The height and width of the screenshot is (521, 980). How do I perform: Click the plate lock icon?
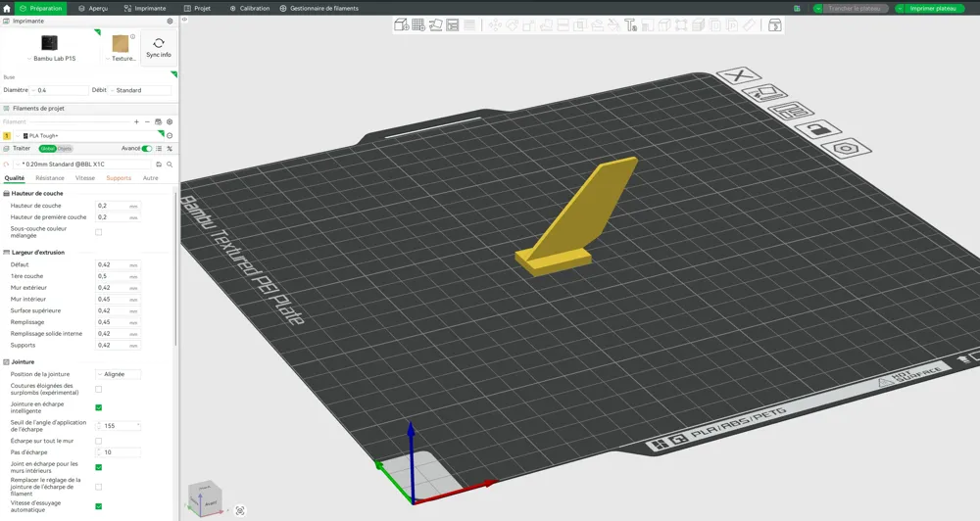pos(817,130)
